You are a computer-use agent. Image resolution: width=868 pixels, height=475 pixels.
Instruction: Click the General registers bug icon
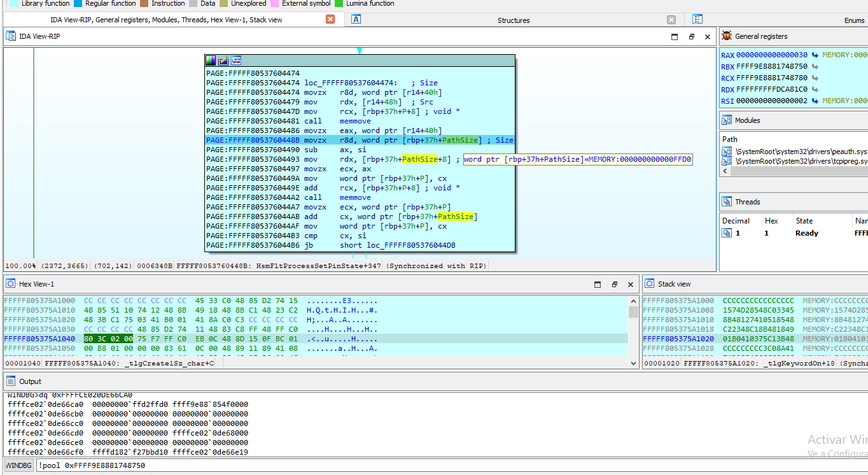point(727,36)
